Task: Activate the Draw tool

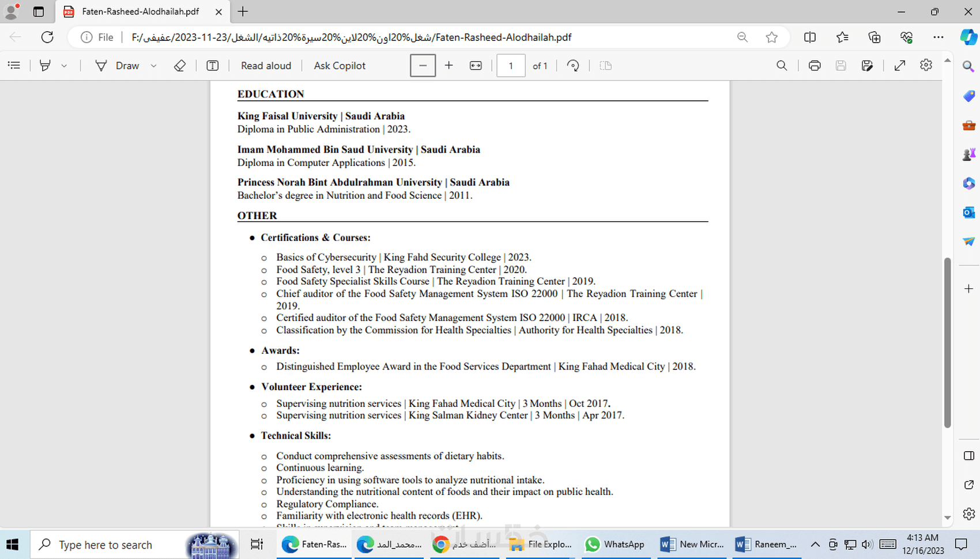Action: coord(117,66)
